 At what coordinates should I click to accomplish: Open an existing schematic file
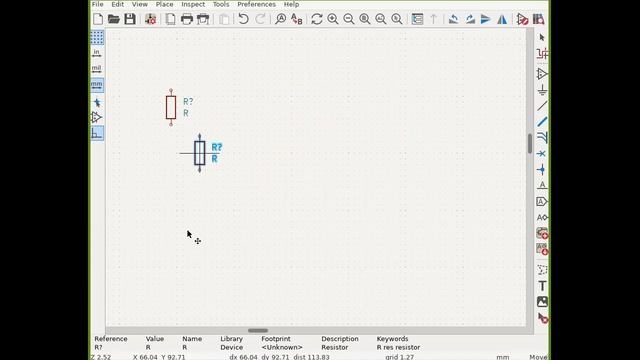coord(113,19)
